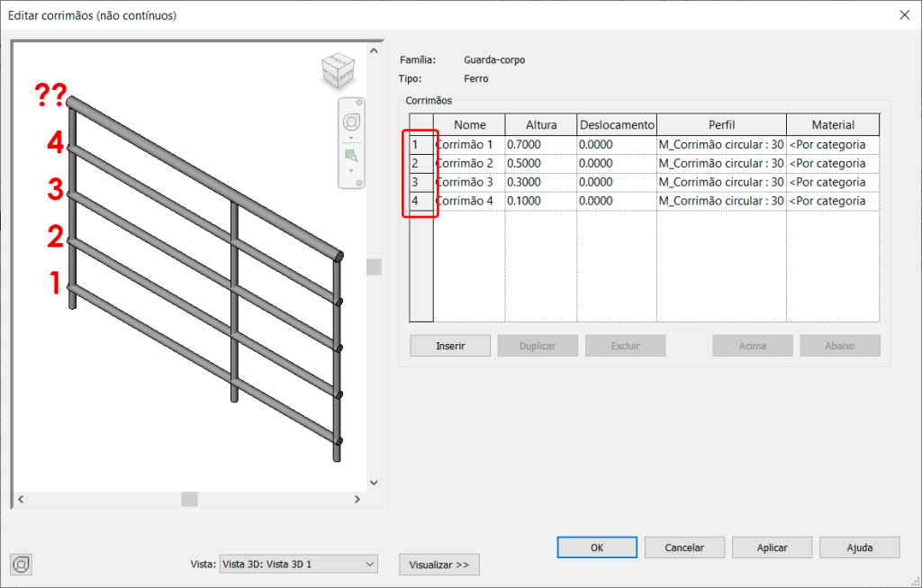This screenshot has width=922, height=588.
Task: Click the Acima button
Action: [x=753, y=346]
